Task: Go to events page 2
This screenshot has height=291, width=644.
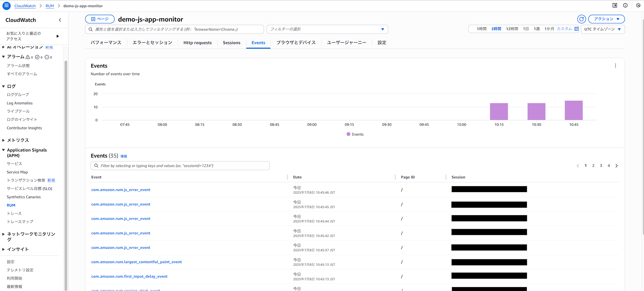Action: click(593, 166)
